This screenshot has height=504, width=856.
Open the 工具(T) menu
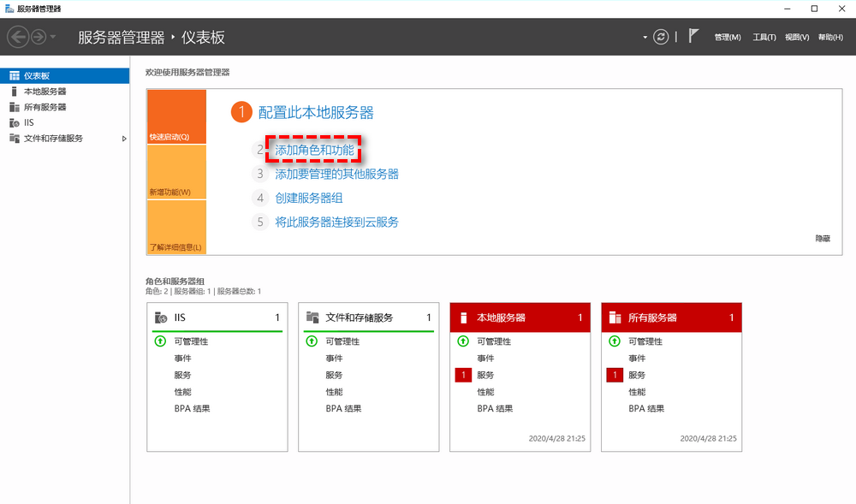[764, 37]
